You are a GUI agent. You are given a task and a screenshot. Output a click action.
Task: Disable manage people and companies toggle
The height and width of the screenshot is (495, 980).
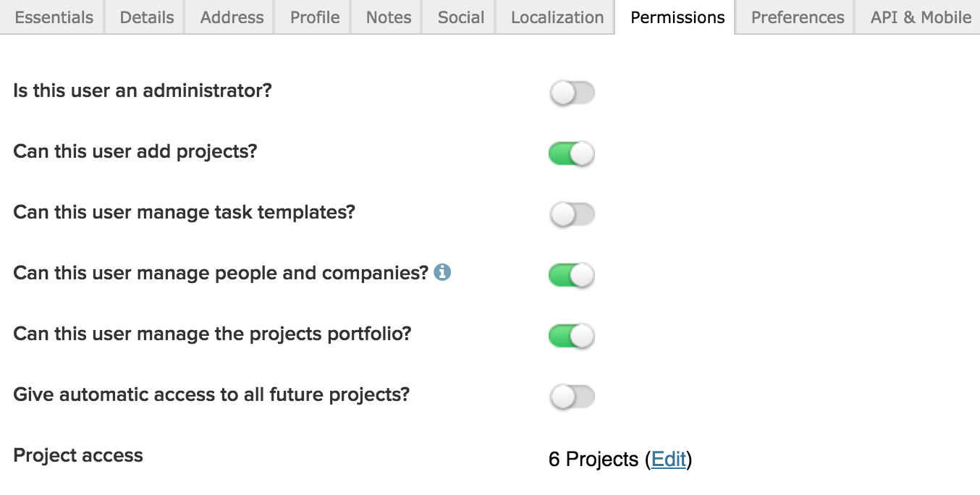tap(572, 276)
